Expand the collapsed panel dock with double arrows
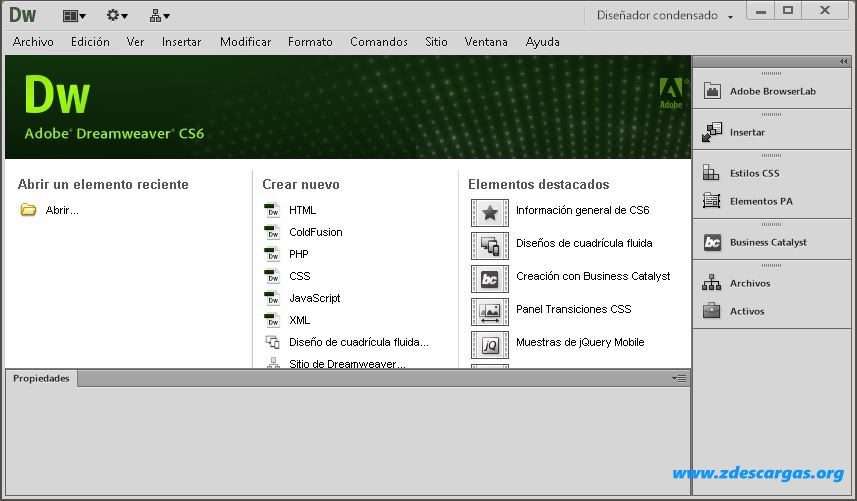This screenshot has height=501, width=857. pos(843,61)
